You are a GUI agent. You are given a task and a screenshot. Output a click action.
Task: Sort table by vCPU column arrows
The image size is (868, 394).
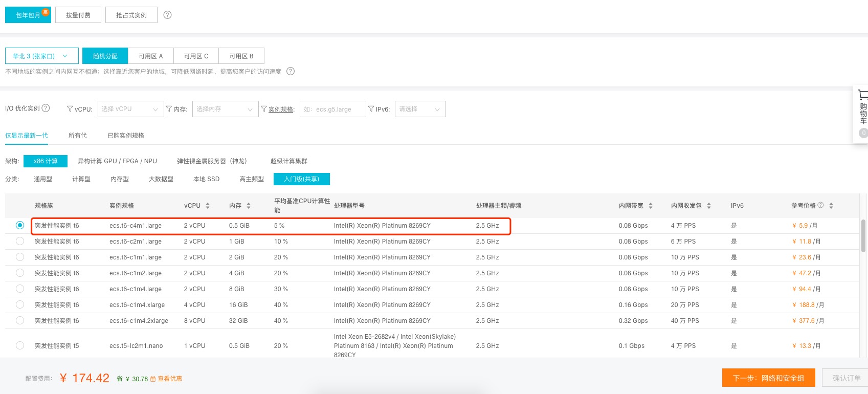208,206
